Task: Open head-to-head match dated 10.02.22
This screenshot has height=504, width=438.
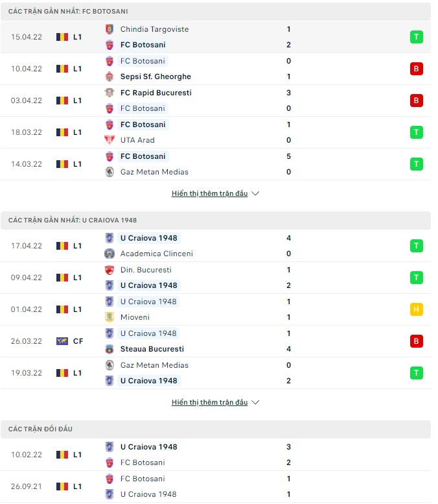Action: pyautogui.click(x=215, y=455)
